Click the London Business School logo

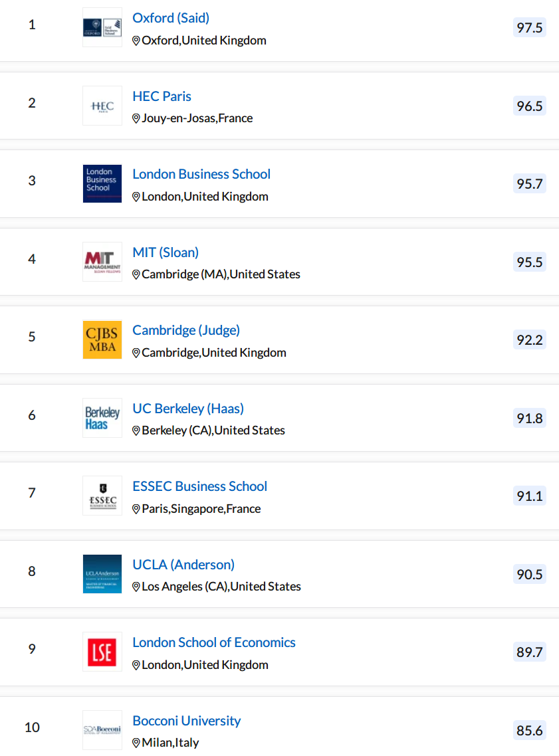tap(102, 184)
